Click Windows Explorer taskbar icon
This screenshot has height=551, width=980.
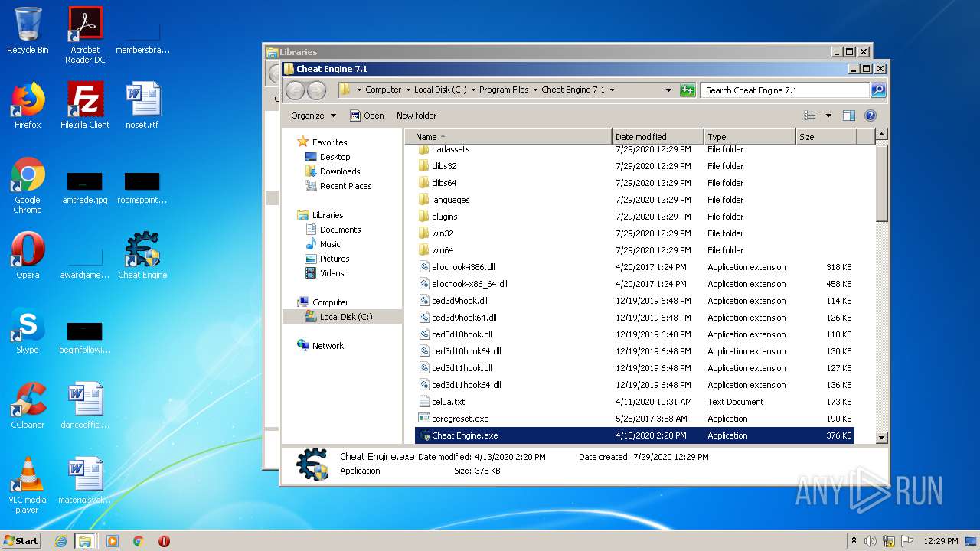pyautogui.click(x=85, y=541)
